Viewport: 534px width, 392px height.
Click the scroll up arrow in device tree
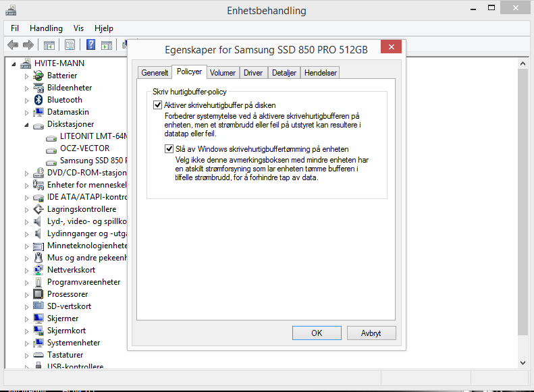coord(523,63)
